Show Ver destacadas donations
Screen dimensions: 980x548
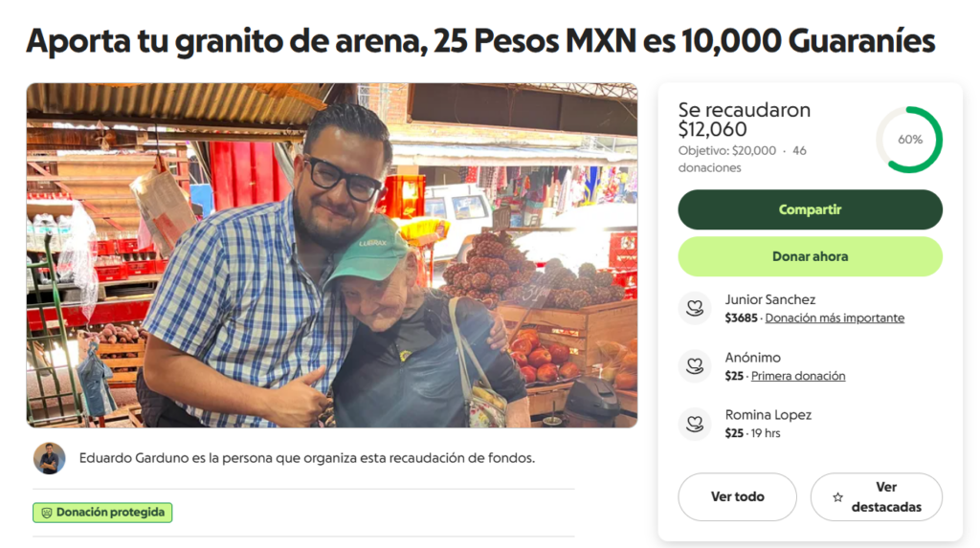pyautogui.click(x=877, y=496)
